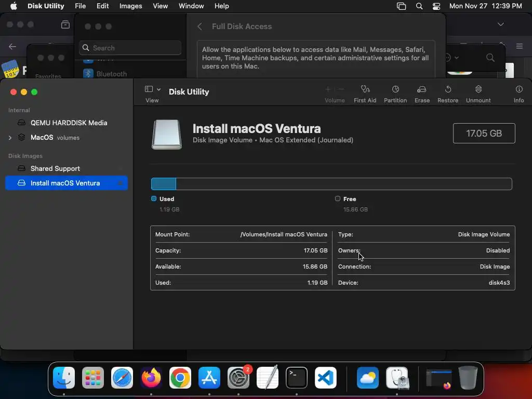Run First Aid on the volume
Viewport: 532px width, 399px height.
tap(365, 94)
